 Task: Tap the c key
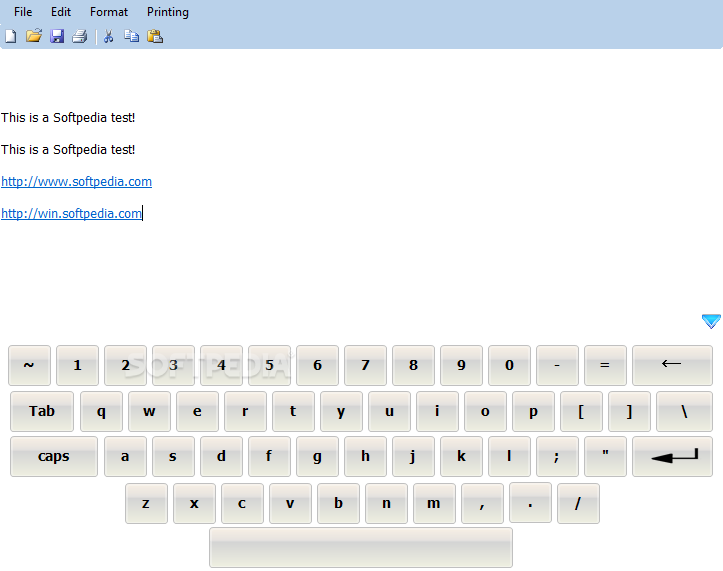(243, 504)
